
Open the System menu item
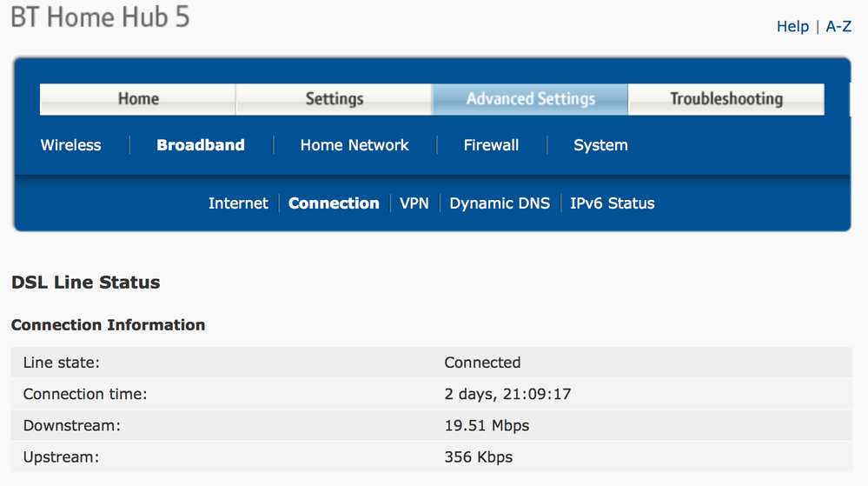pyautogui.click(x=600, y=145)
